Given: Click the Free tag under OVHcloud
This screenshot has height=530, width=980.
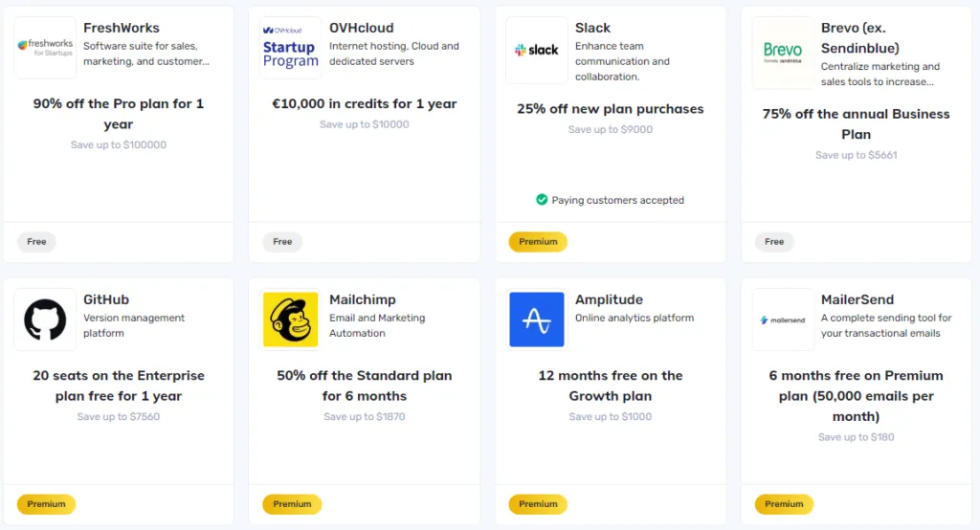Looking at the screenshot, I should coord(282,242).
